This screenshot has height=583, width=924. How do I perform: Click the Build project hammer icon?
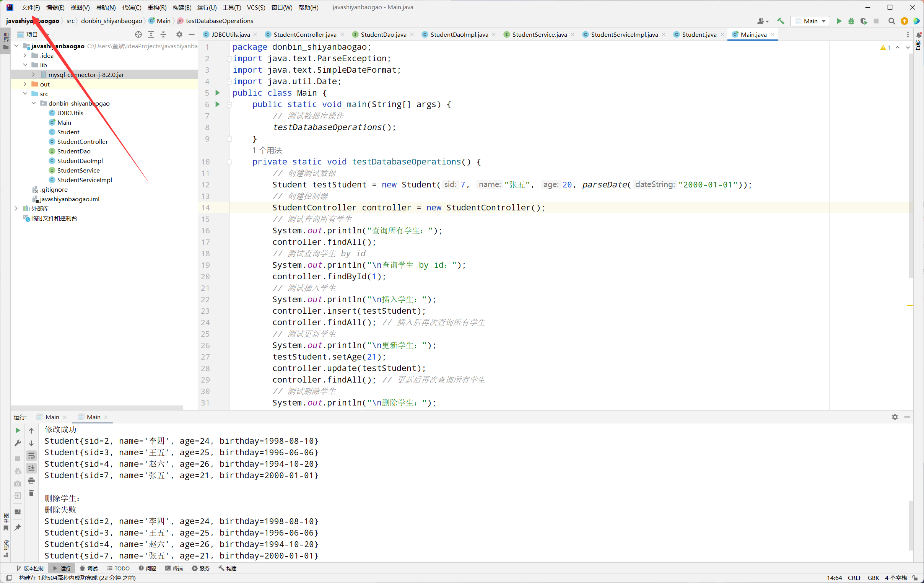coord(781,21)
